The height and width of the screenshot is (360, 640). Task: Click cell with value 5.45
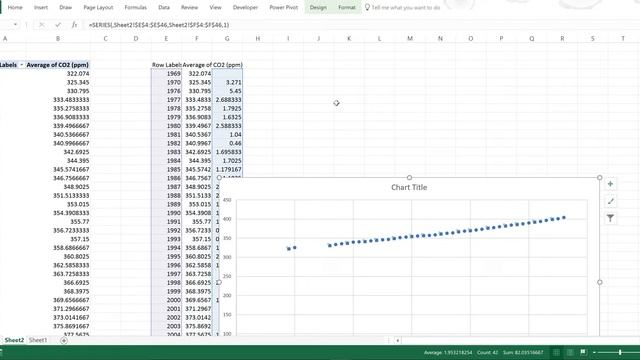(227, 91)
